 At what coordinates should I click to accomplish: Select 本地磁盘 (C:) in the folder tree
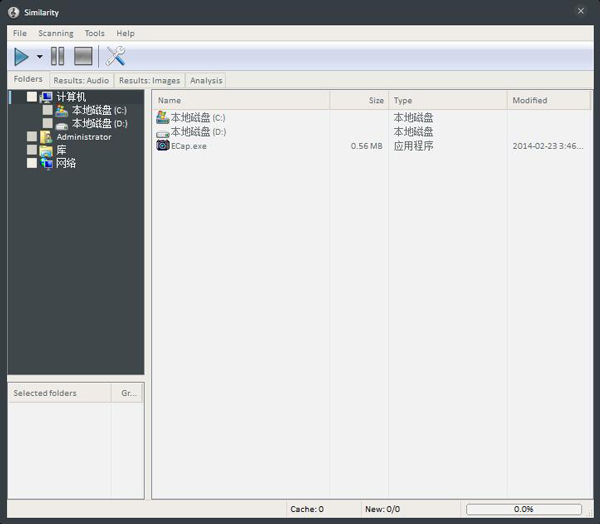[99, 110]
